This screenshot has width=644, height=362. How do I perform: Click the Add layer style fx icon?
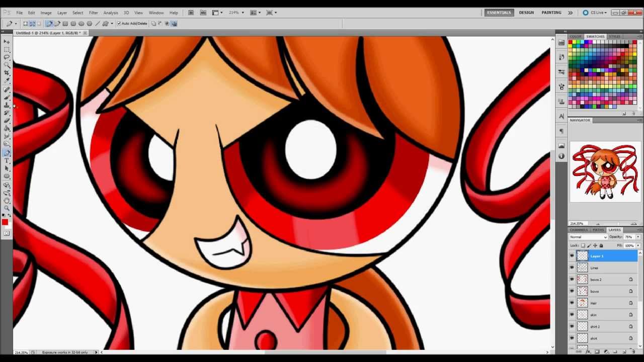(x=589, y=351)
